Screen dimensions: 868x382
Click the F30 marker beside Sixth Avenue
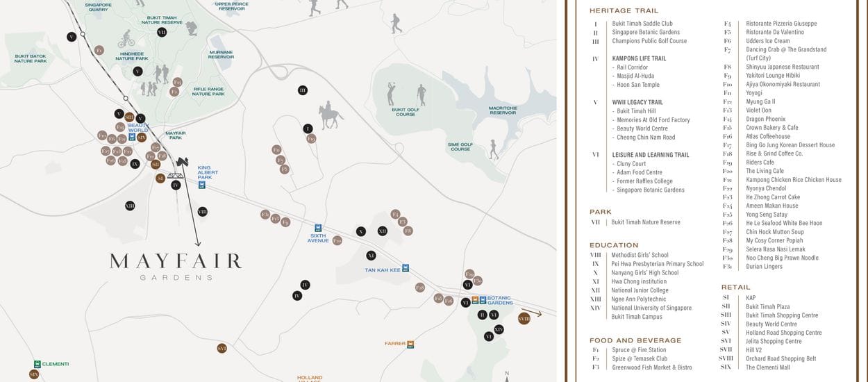click(x=337, y=240)
